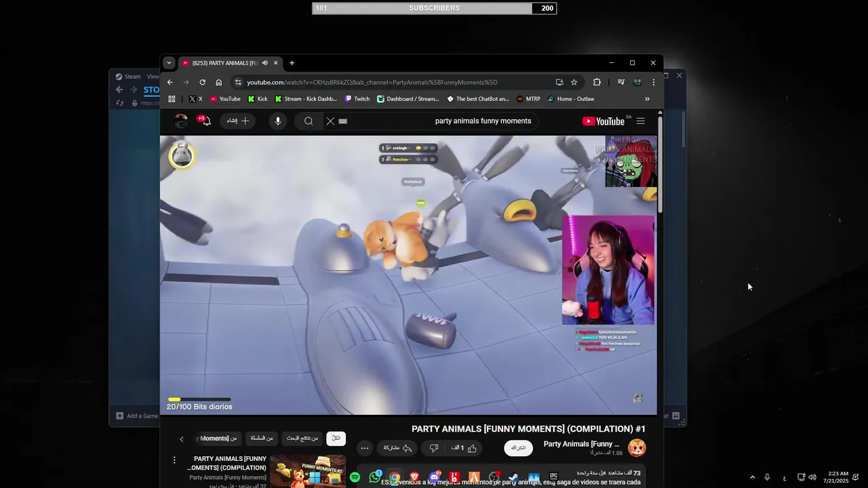Open Chrome three-dot menu
This screenshot has height=488, width=868.
[654, 82]
